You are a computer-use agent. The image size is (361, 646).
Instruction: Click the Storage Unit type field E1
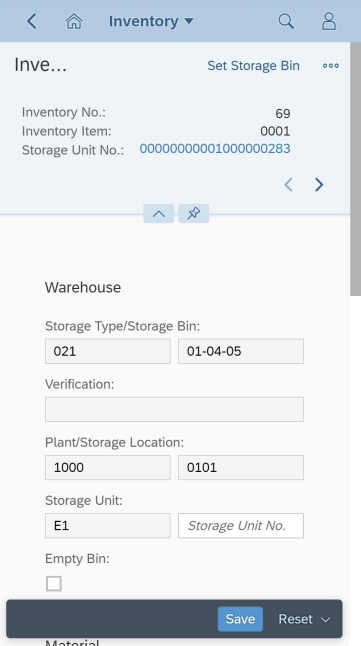108,526
